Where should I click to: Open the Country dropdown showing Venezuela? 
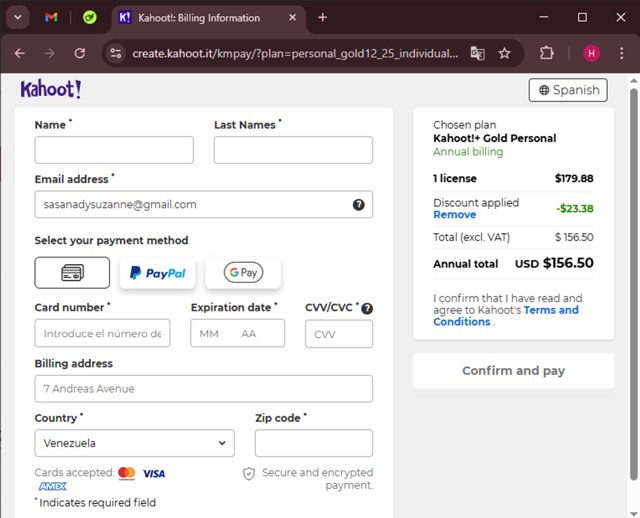click(x=134, y=443)
